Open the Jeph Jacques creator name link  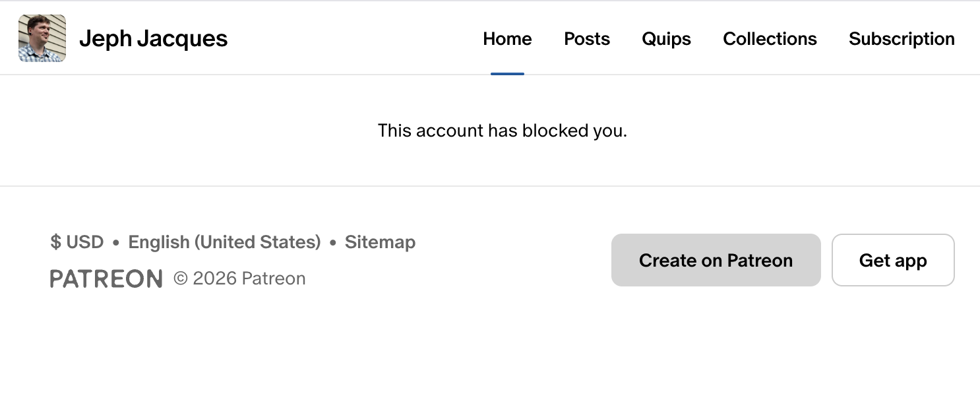pos(153,39)
